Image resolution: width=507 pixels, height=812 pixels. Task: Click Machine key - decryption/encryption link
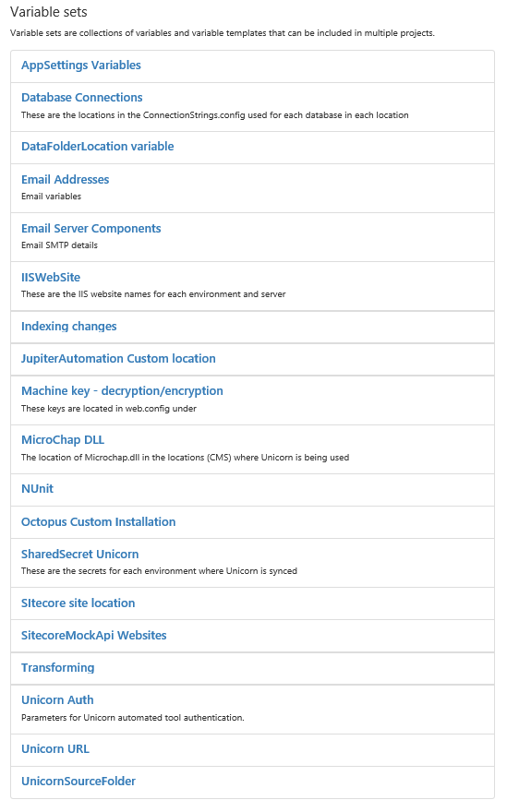click(122, 391)
